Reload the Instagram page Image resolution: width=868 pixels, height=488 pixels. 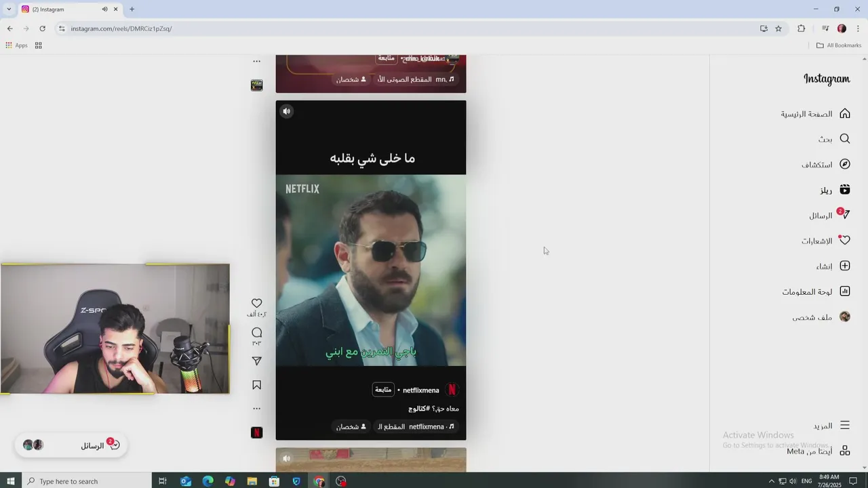click(x=42, y=28)
